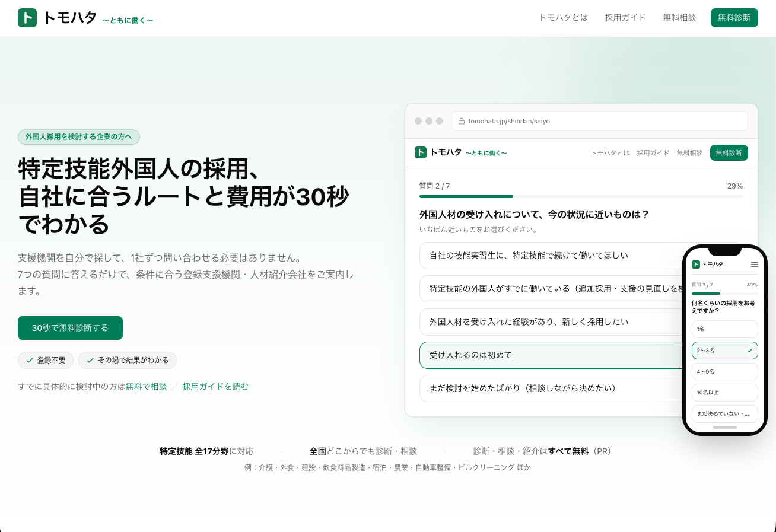Select 4〜9名 in the phone mockup
Viewport: 776px width, 532px height.
[724, 372]
